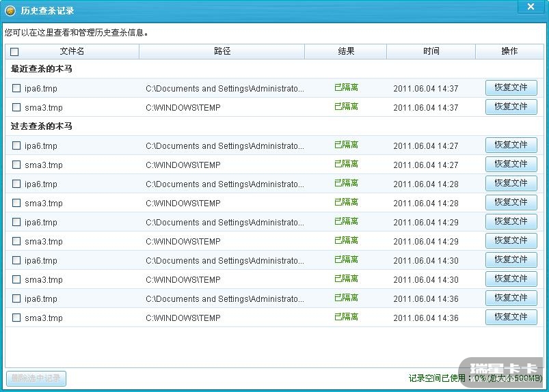Image resolution: width=549 pixels, height=392 pixels.
Task: Check the sma3.tmp row dated 14:36
Action: [x=16, y=318]
